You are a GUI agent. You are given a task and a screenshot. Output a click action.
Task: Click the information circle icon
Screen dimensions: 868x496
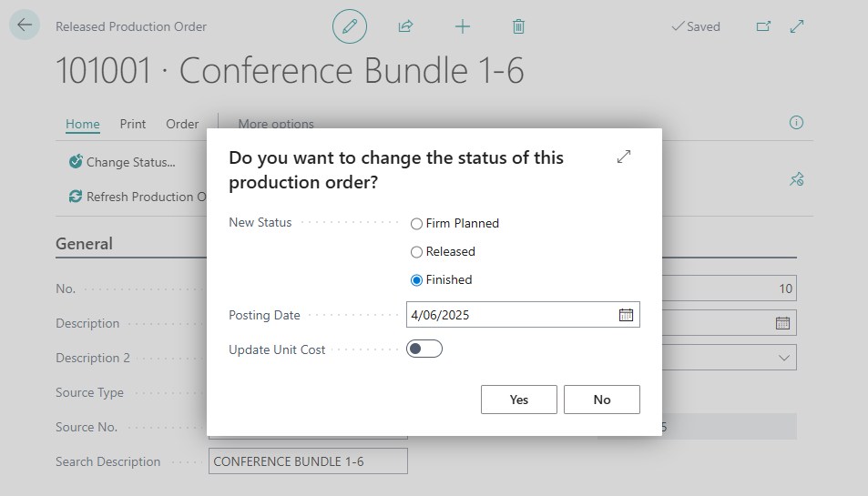point(796,122)
